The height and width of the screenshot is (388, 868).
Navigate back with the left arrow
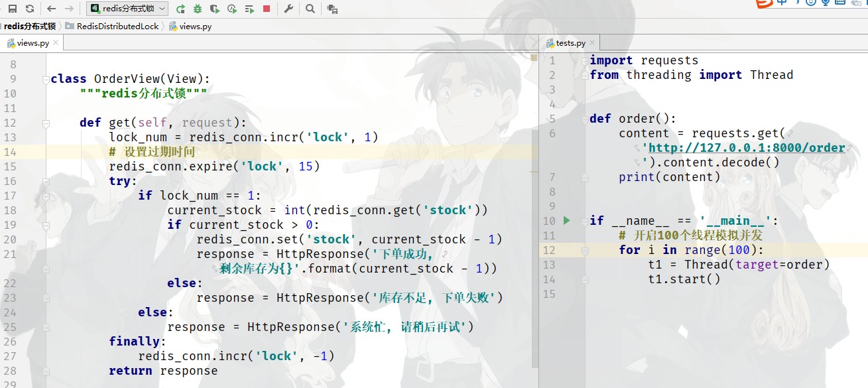(x=52, y=9)
